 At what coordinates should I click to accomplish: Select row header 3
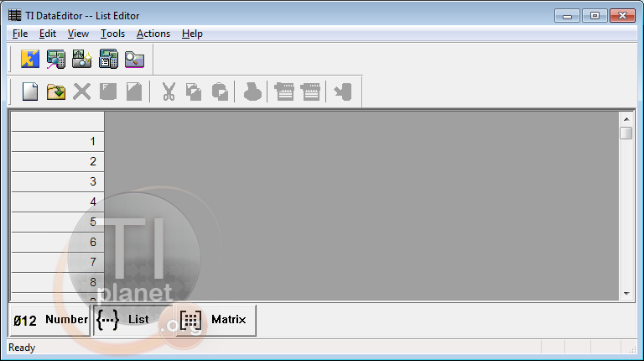[58, 181]
